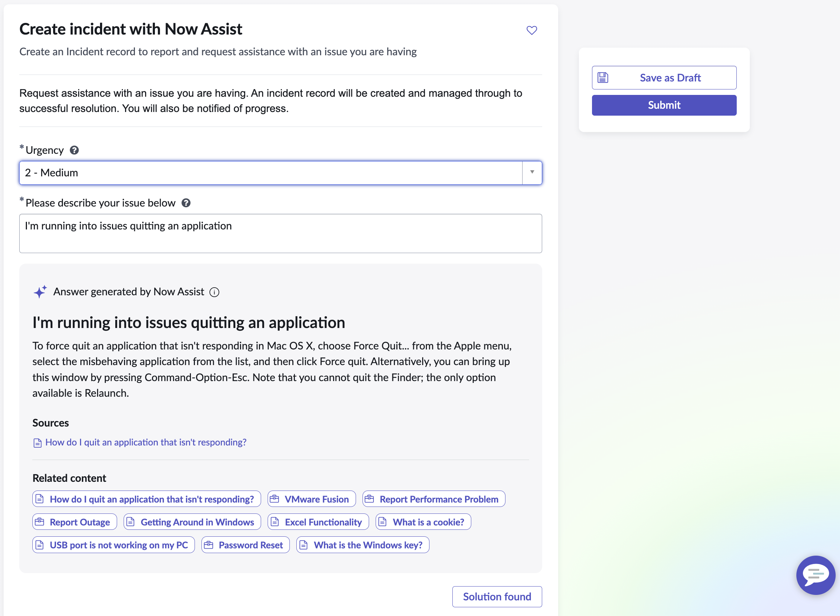Mark the issue as Solution found
The image size is (840, 616).
coord(497,597)
